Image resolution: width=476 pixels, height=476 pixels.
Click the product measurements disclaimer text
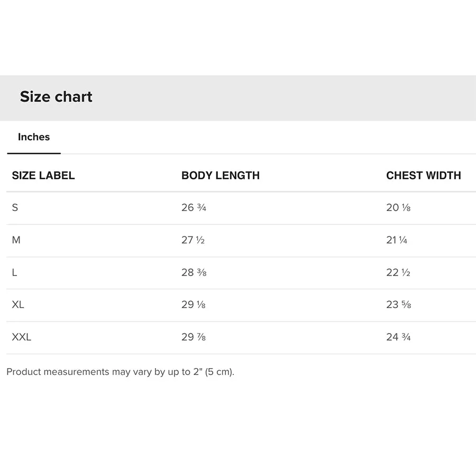[120, 372]
